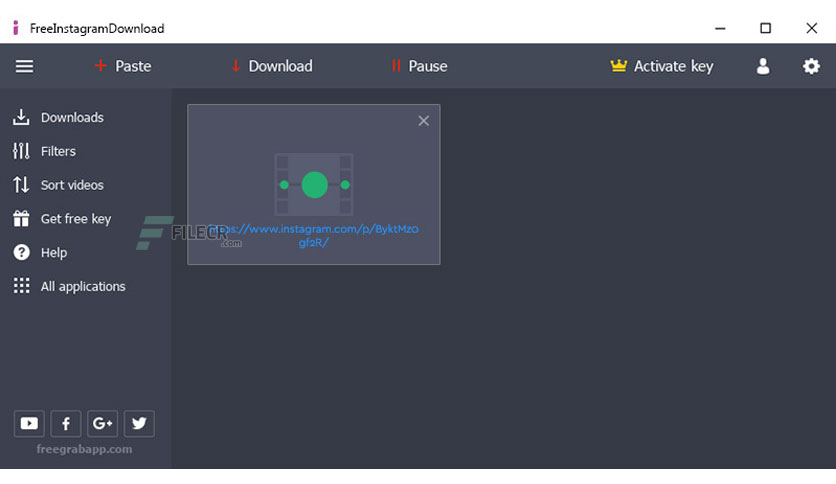Open the hamburger menu

pos(24,66)
